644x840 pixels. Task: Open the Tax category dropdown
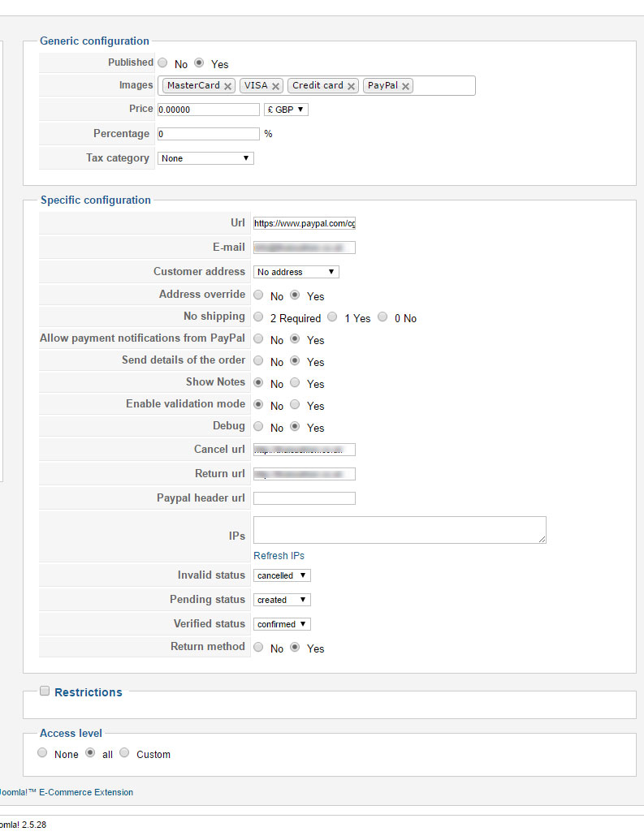pyautogui.click(x=205, y=158)
